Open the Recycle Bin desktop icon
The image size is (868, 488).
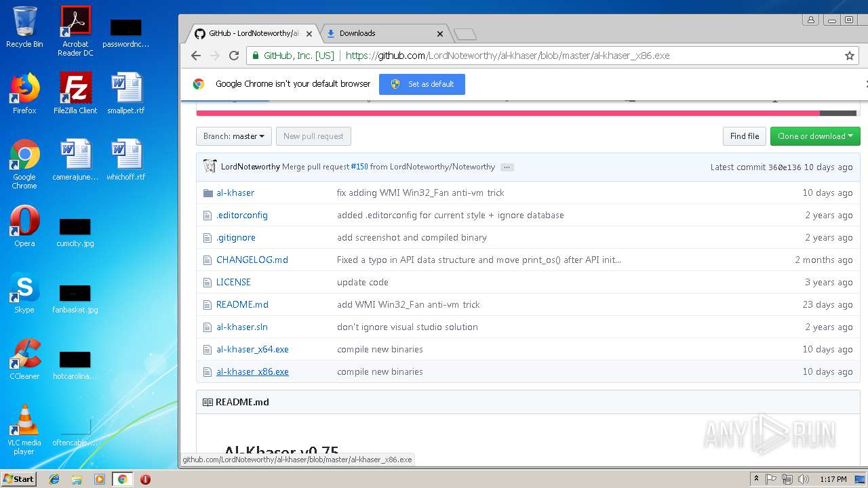tap(24, 27)
